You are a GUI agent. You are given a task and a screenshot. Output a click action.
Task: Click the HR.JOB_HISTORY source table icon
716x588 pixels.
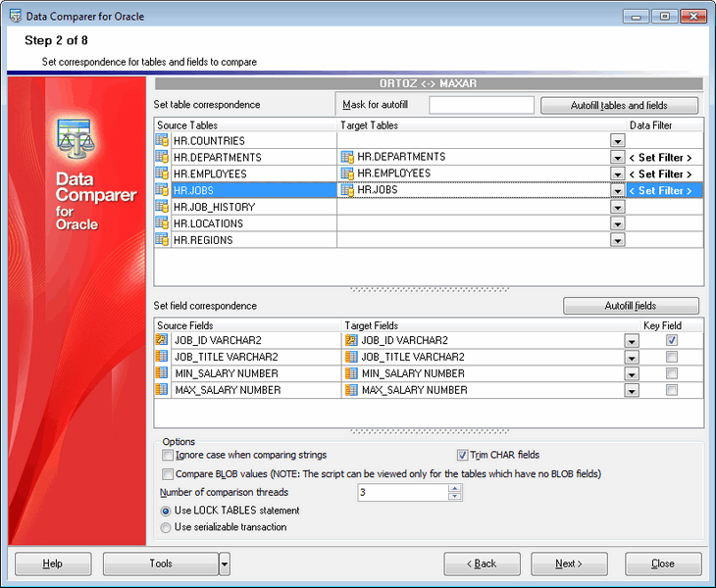[x=162, y=206]
